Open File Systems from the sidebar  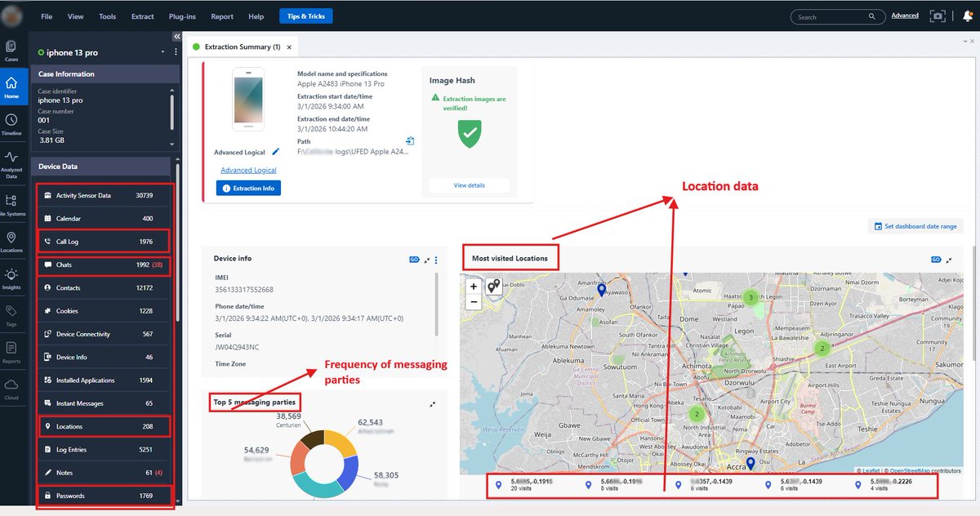11,205
